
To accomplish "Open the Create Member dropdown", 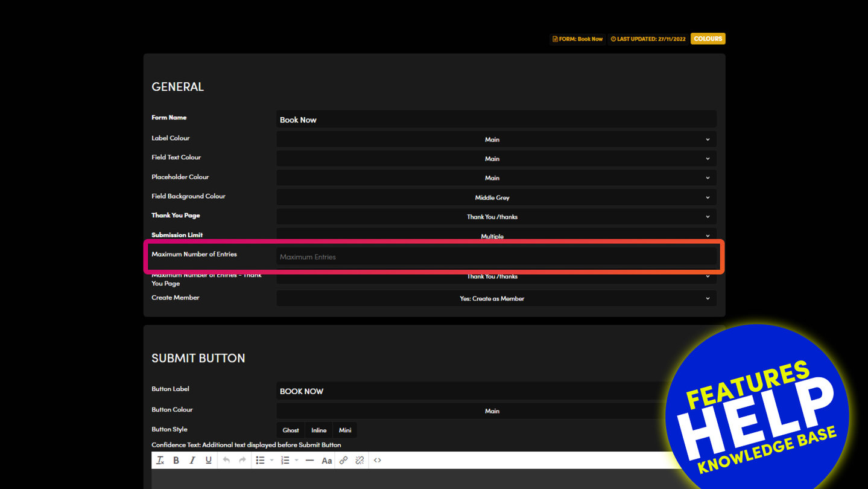I will [496, 299].
